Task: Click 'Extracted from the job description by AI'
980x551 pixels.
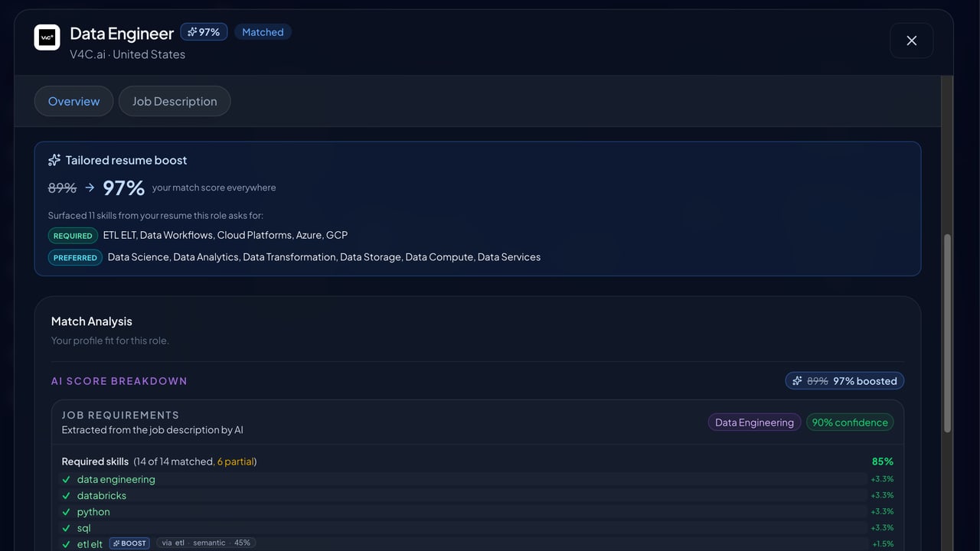Action: pyautogui.click(x=152, y=430)
